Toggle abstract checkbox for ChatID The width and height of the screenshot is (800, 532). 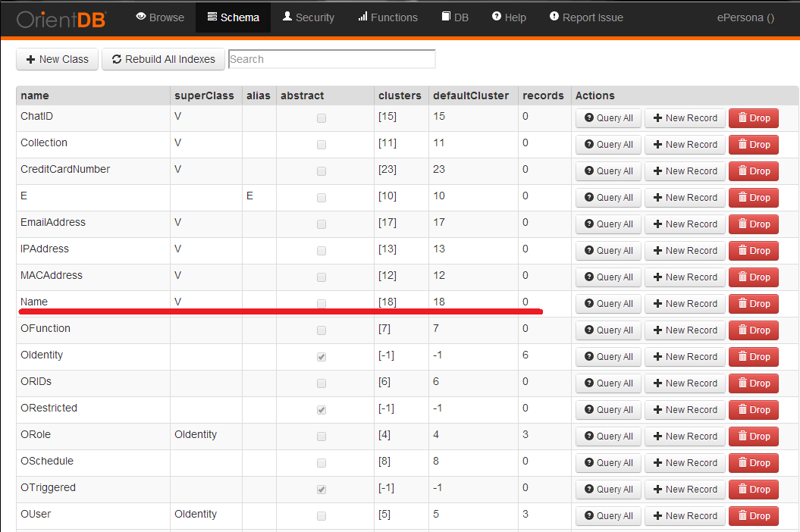322,118
